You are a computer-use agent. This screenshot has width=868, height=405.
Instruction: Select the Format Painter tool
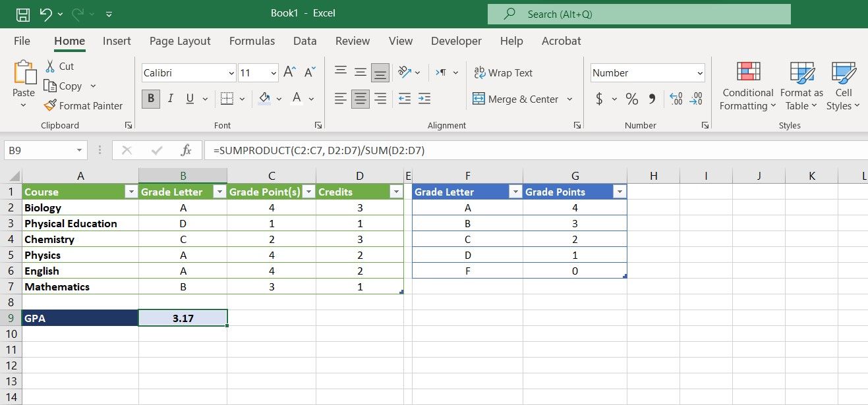(84, 105)
